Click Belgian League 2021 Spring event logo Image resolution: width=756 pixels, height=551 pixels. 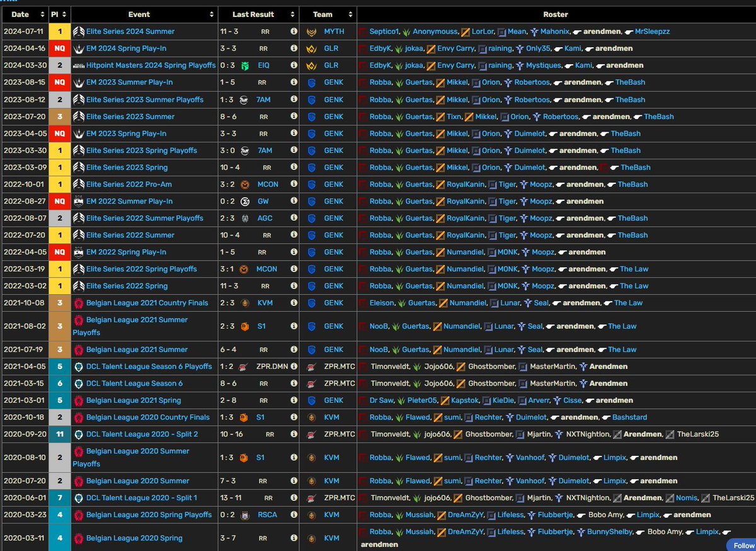point(79,400)
